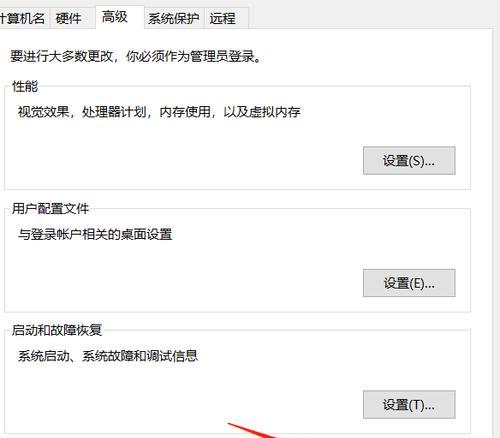Viewport: 500px width, 438px height.
Task: Click the red arrow annotation at bottom
Action: 252,430
